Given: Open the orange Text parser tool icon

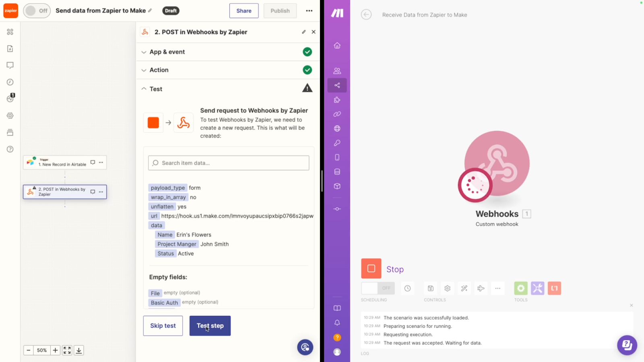Looking at the screenshot, I should tap(554, 288).
